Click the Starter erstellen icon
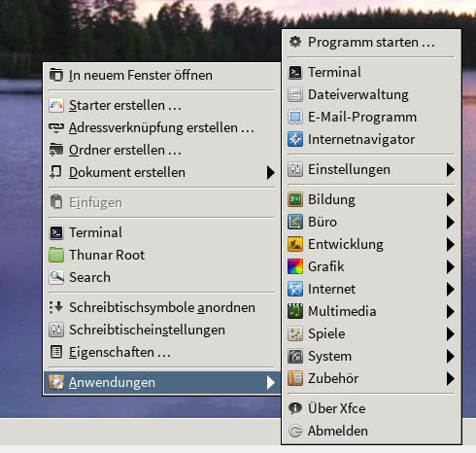476x453 pixels. (x=56, y=105)
